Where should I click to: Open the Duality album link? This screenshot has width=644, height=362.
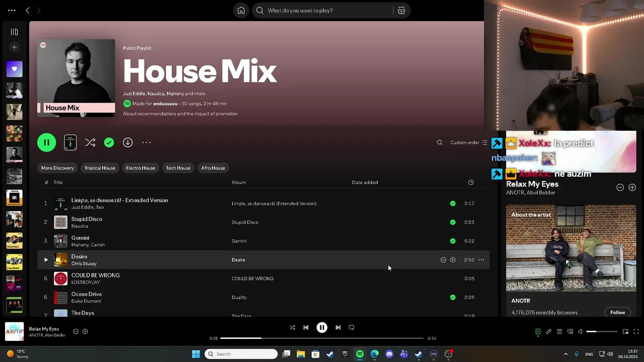(x=239, y=297)
